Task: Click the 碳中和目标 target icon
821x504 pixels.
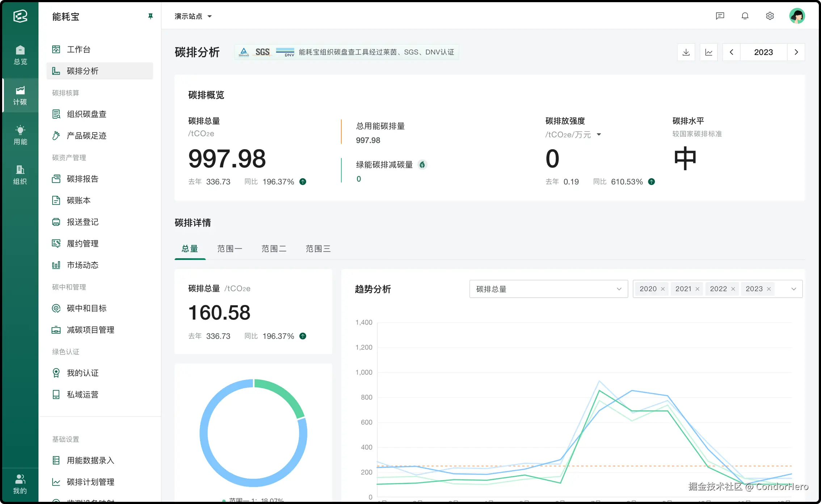Action: click(56, 308)
